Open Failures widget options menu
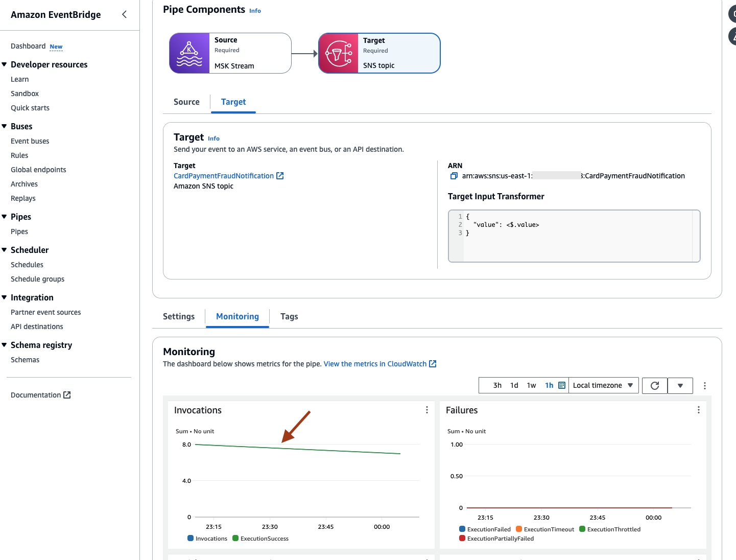The height and width of the screenshot is (560, 736). (699, 410)
